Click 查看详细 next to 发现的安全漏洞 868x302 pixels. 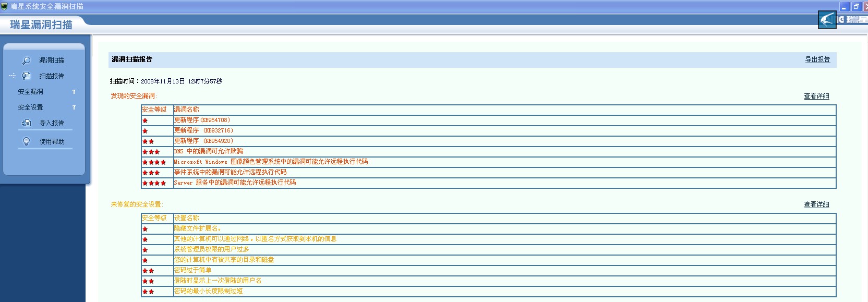click(x=816, y=96)
